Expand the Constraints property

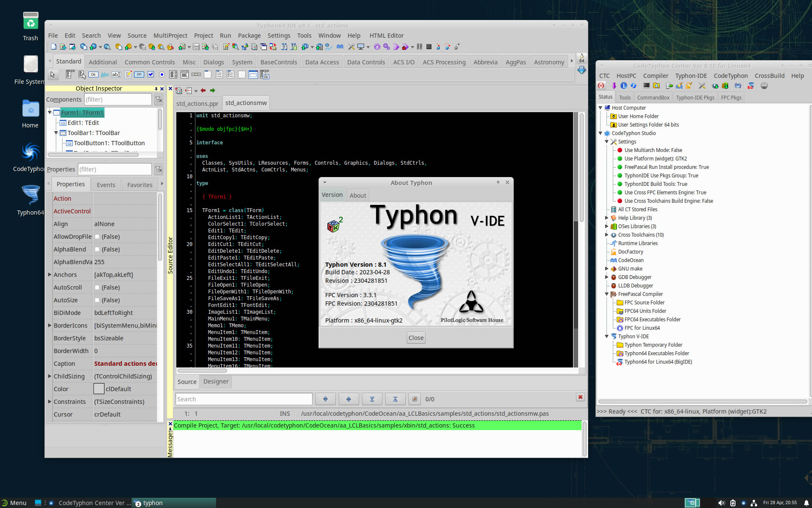click(x=49, y=402)
